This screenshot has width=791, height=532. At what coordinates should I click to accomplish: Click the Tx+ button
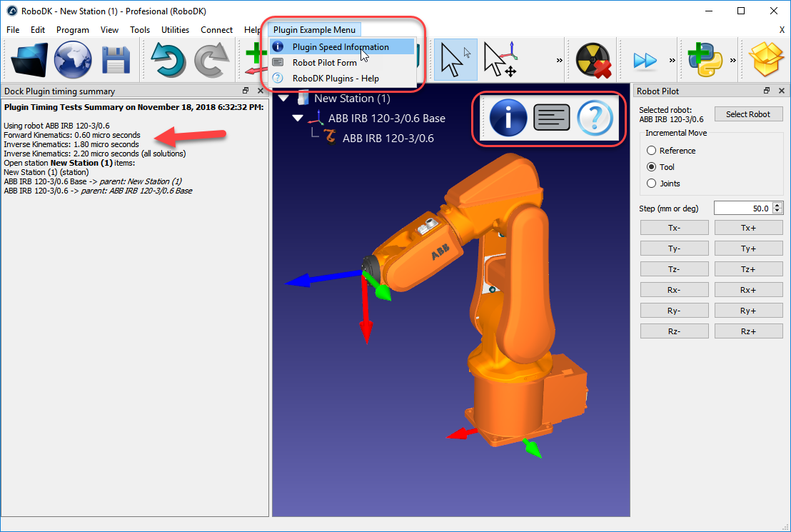749,228
